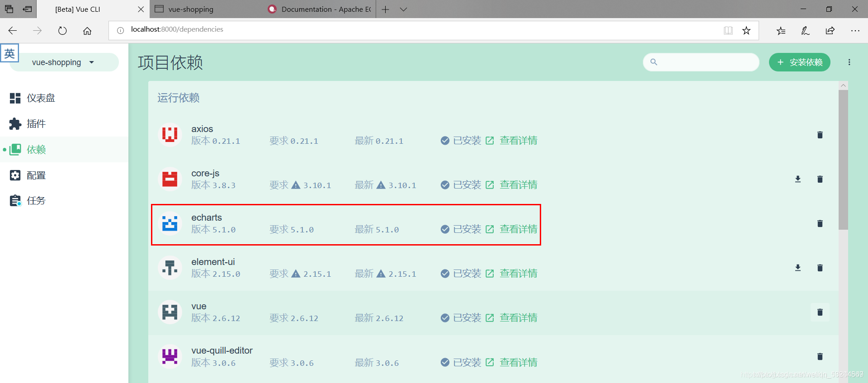This screenshot has height=383, width=868.
Task: Add this page to favorites star
Action: click(x=746, y=30)
